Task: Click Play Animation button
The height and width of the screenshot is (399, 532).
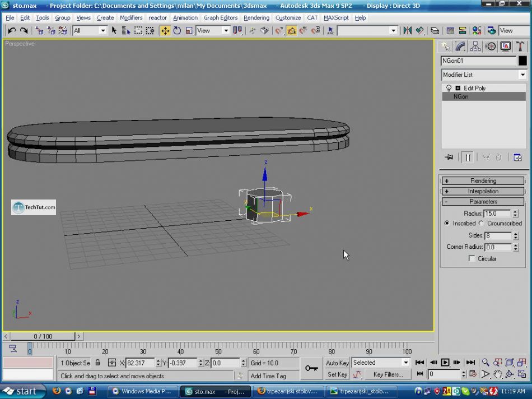Action: (445, 363)
